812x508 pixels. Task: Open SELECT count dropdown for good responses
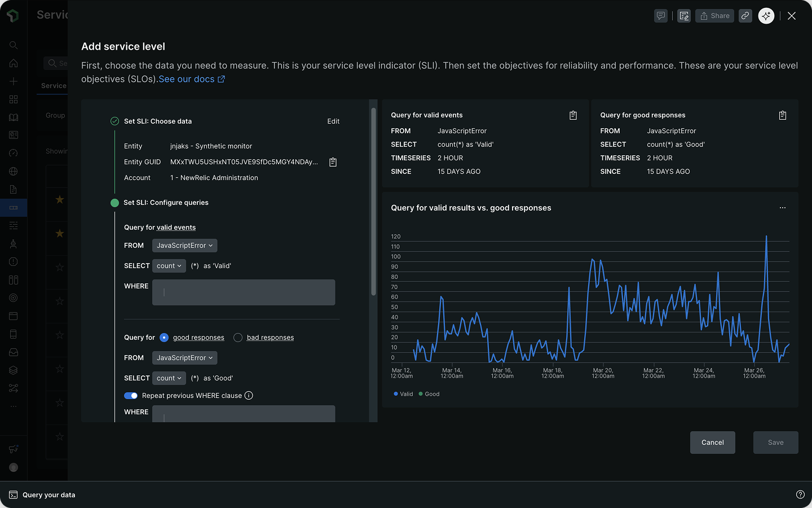[x=169, y=378]
